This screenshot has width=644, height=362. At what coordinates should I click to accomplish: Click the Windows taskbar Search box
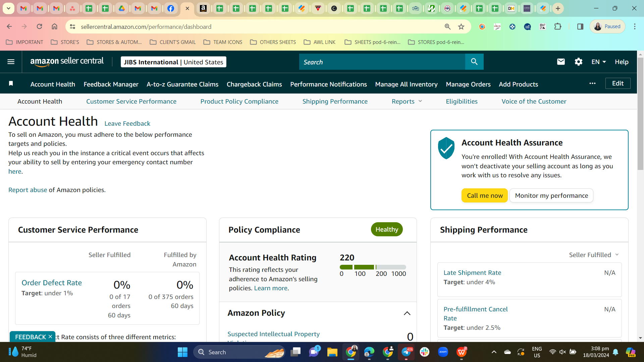[x=239, y=352]
